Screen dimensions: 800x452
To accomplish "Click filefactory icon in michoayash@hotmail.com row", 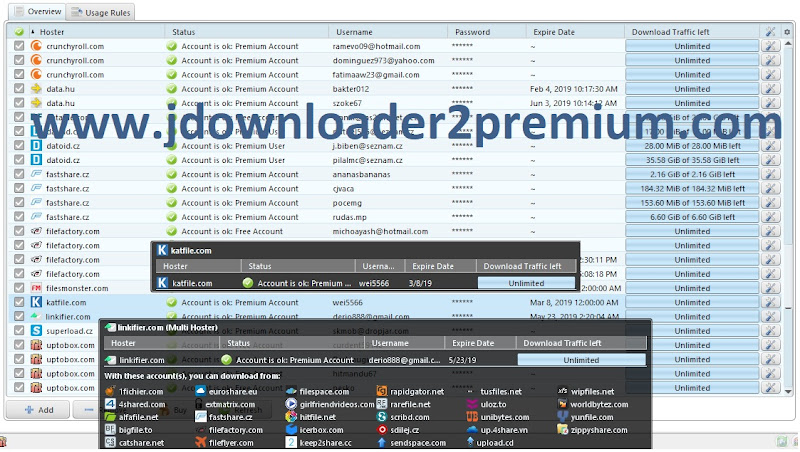I will coord(36,231).
